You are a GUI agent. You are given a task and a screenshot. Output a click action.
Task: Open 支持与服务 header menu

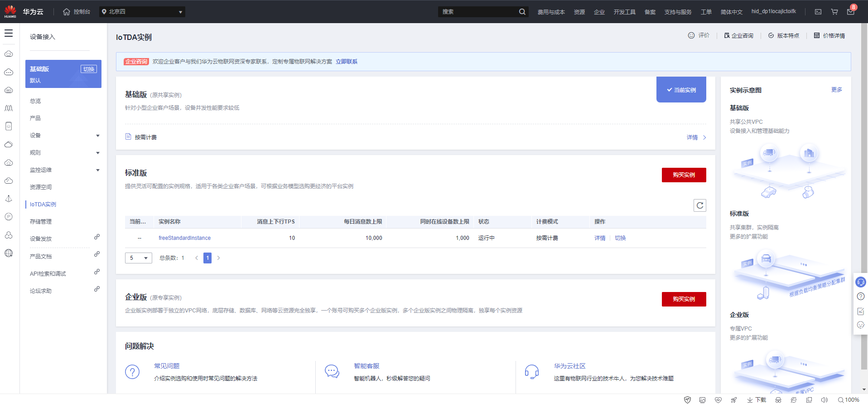click(678, 12)
